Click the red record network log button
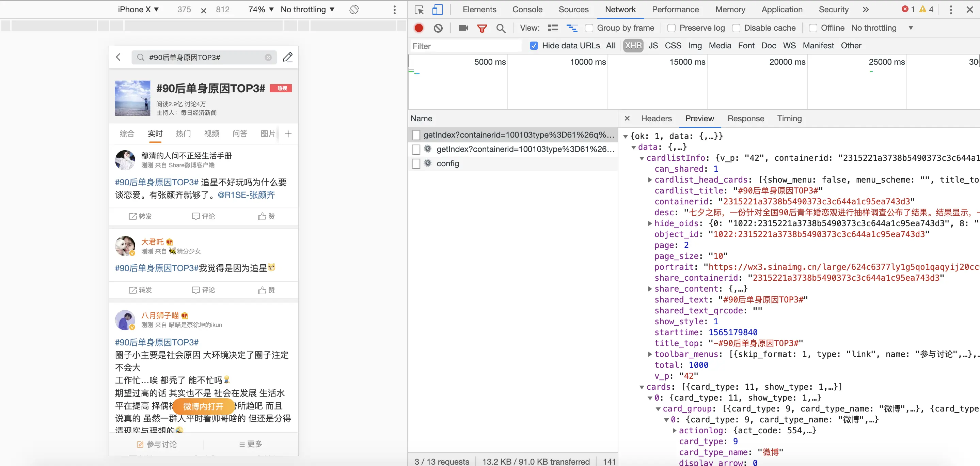Screen dimensions: 980x466 pos(418,28)
